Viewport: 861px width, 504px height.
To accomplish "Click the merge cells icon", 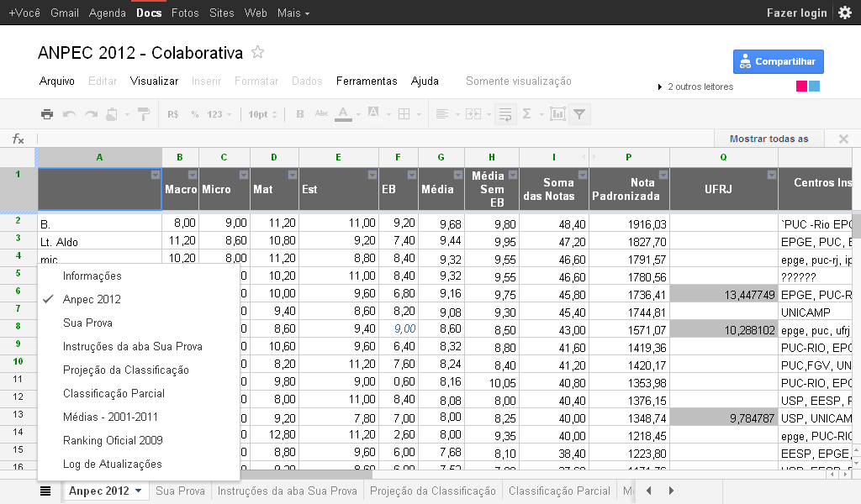I will coord(473,114).
